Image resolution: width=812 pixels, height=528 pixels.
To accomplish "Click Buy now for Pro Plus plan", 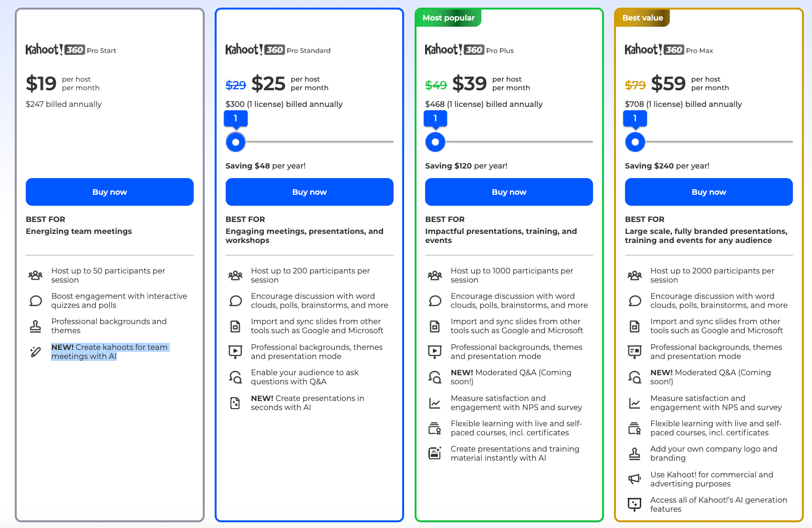I will (509, 192).
